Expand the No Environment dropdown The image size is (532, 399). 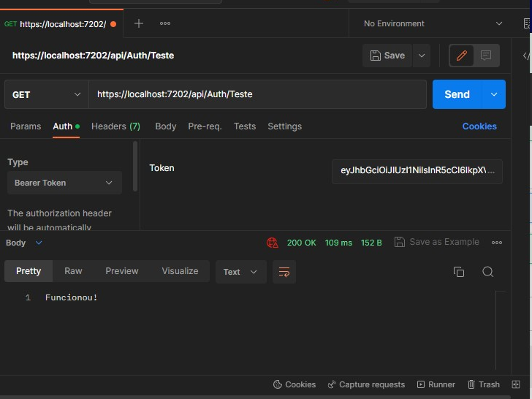(433, 23)
